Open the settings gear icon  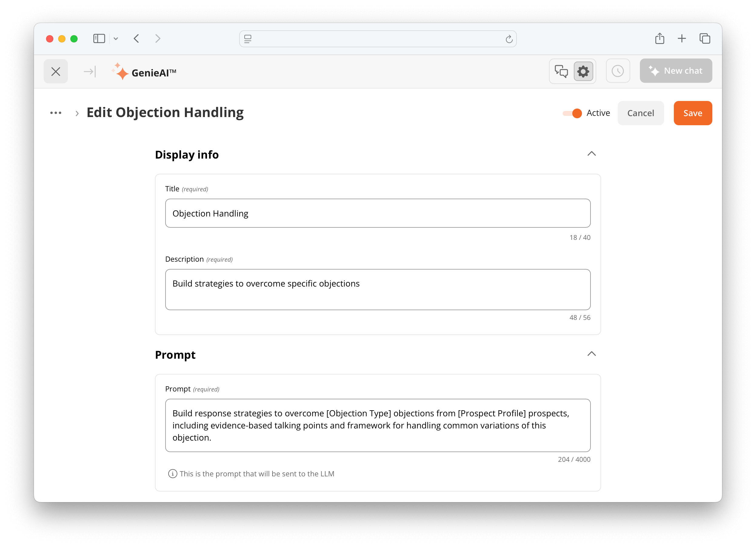tap(583, 71)
